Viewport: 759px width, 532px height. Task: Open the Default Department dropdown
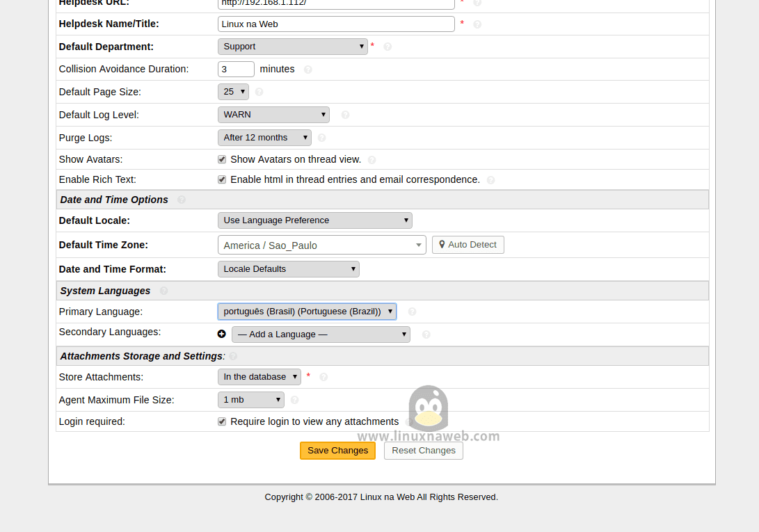coord(292,47)
